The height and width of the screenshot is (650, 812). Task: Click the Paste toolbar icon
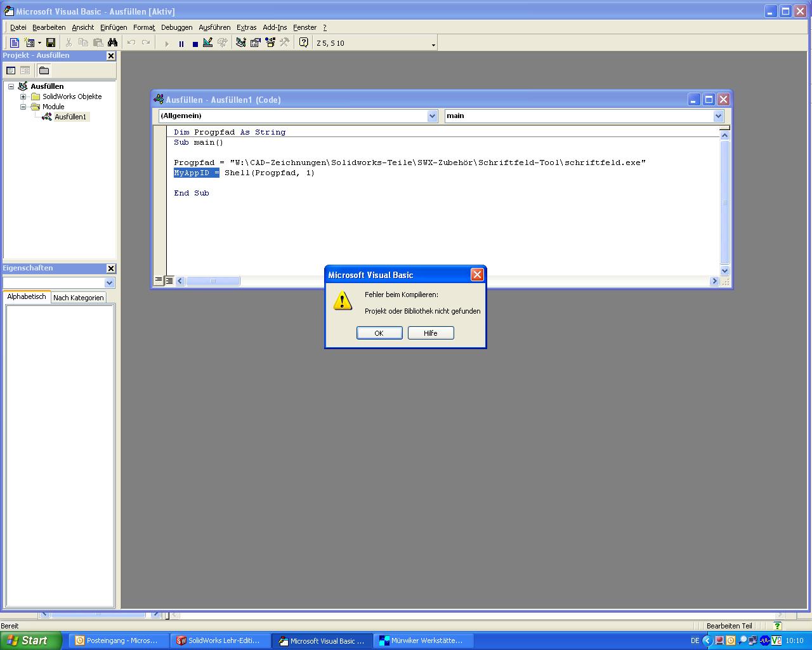98,43
